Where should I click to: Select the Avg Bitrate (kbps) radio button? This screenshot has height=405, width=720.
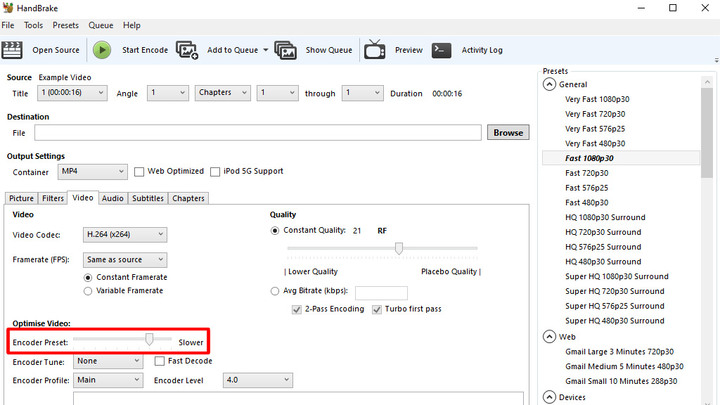point(275,291)
